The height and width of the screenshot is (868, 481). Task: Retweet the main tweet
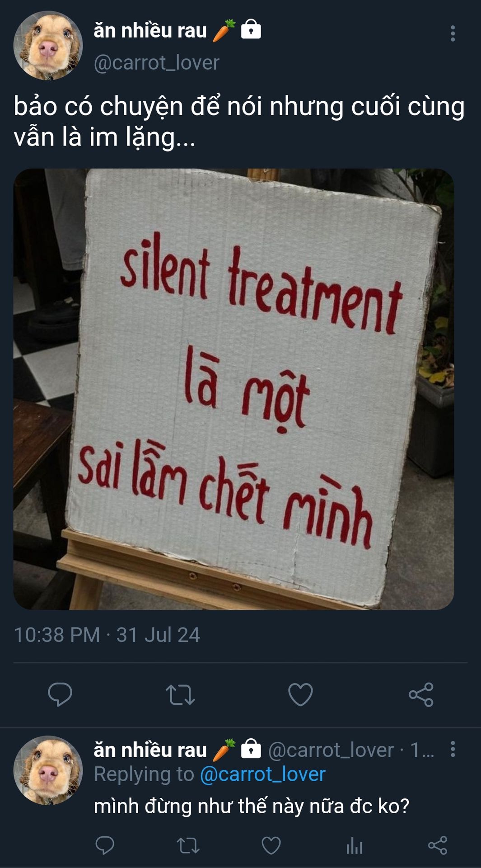tap(180, 695)
